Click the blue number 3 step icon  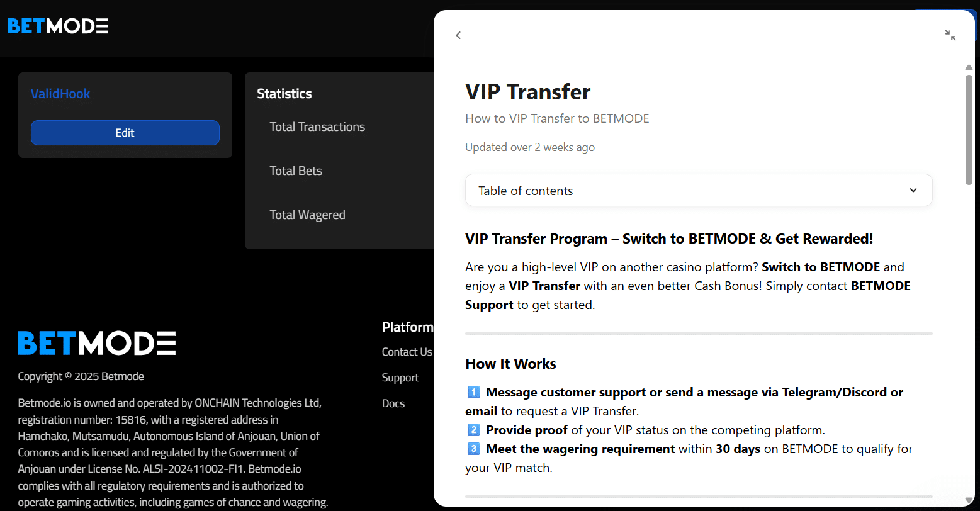click(474, 449)
